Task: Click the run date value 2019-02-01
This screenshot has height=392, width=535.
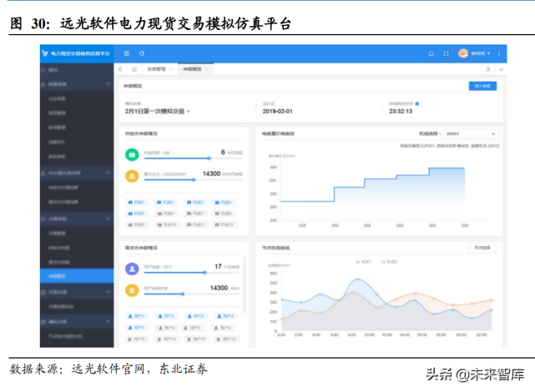Action: 277,112
